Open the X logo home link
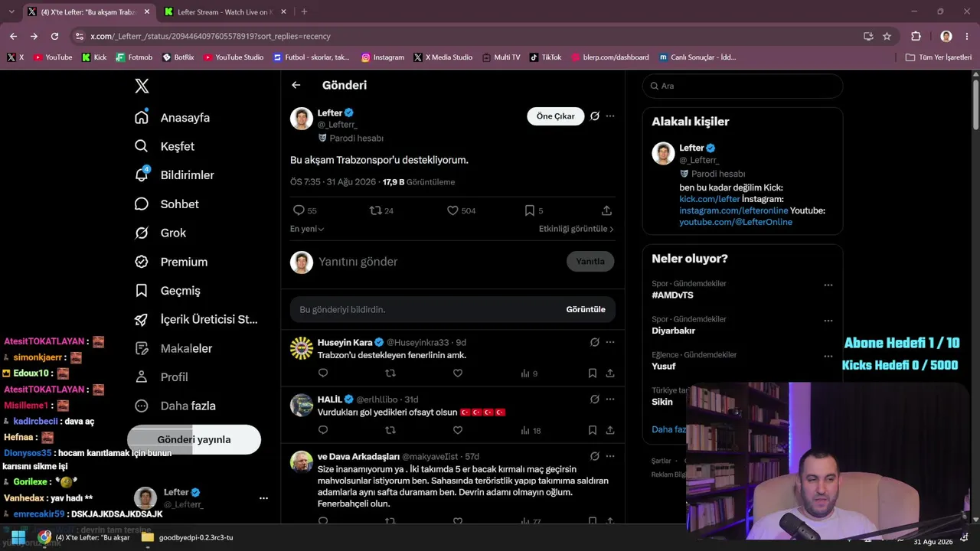 click(142, 86)
